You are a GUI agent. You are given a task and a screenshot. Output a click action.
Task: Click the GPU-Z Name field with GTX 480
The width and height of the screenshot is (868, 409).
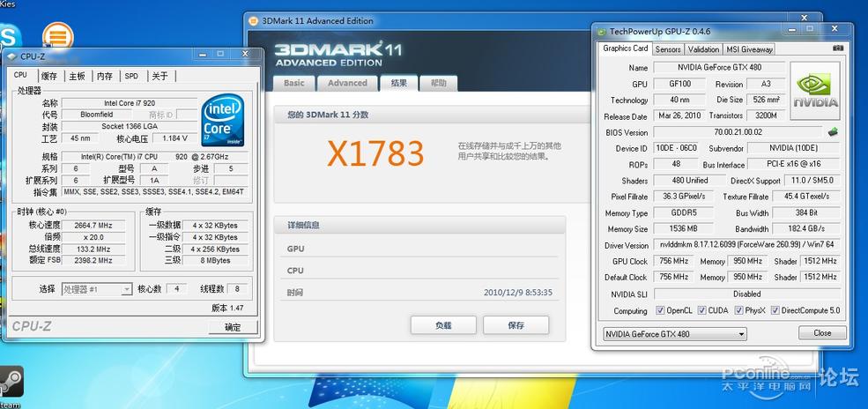click(719, 68)
